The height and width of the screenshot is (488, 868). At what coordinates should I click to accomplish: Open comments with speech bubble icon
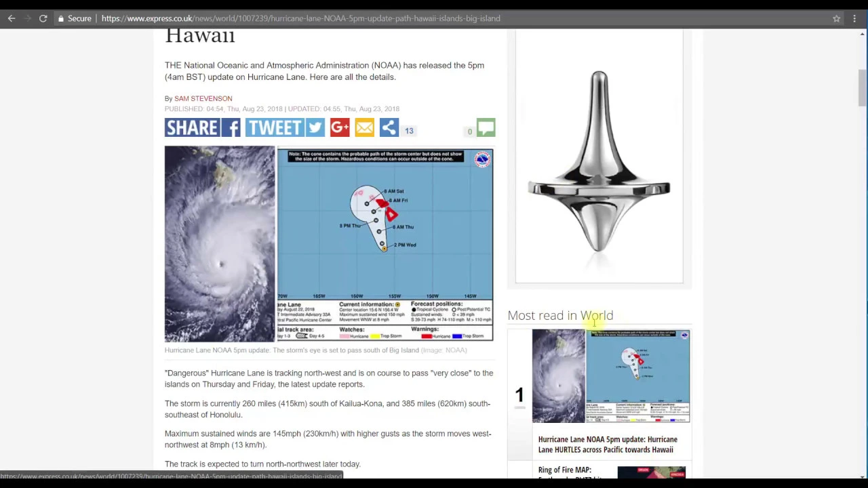(x=486, y=127)
